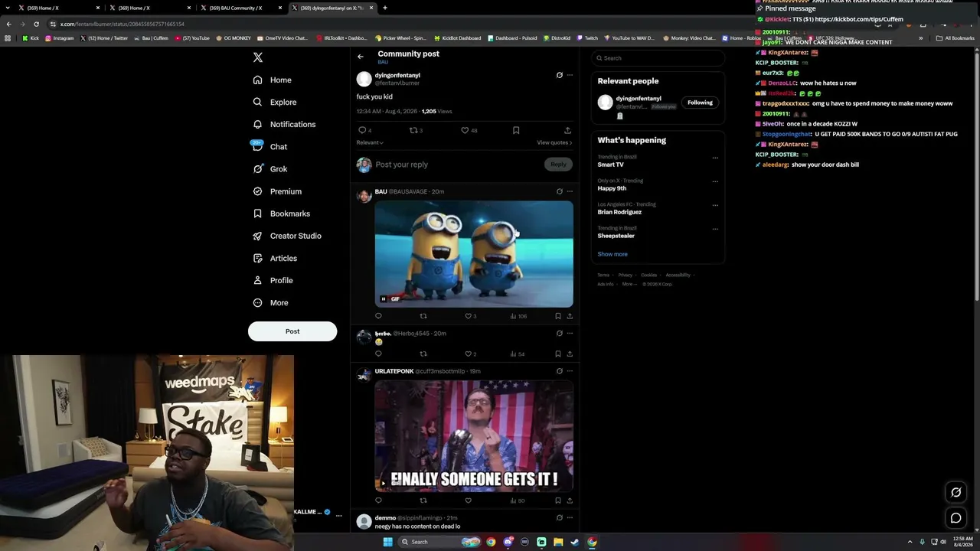Open the Twitch bookmark
Screen dimensions: 980x551
[x=587, y=38]
